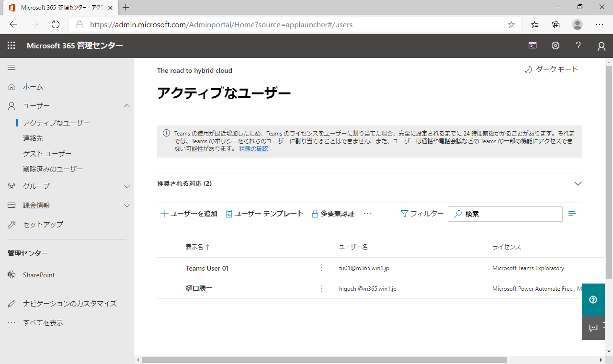Viewport: 613px width, 364px height.
Task: Open ゲスト ユーザー in the sidebar
Action: click(47, 154)
